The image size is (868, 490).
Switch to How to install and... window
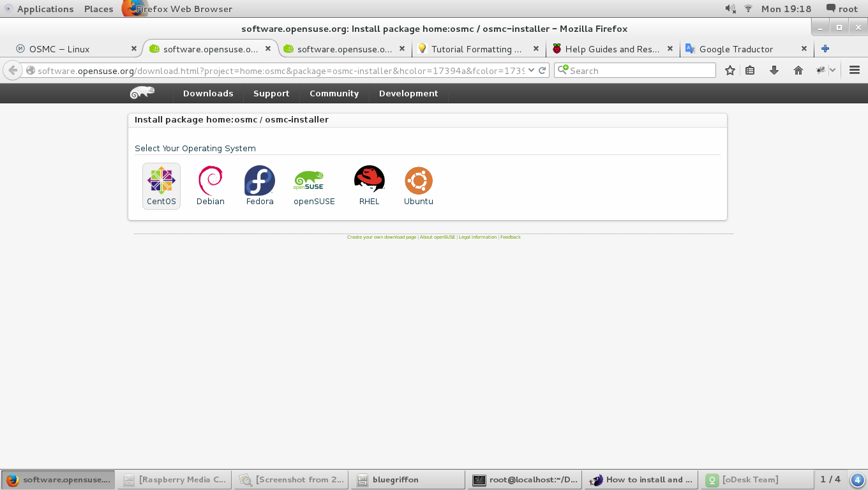pos(641,480)
